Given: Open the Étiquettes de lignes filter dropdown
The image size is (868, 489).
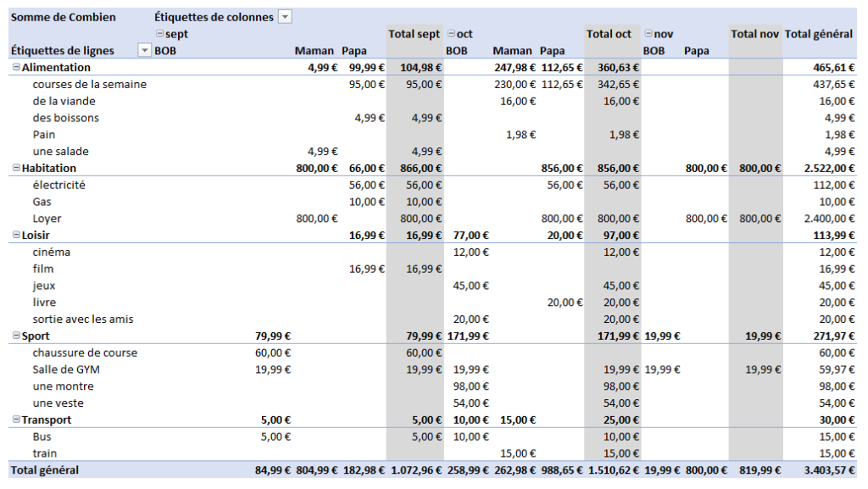Looking at the screenshot, I should 146,50.
